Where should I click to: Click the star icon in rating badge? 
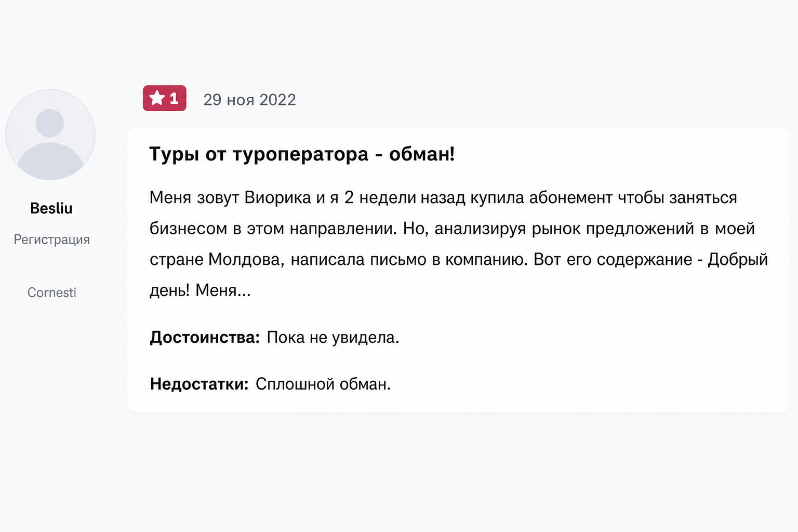point(157,98)
